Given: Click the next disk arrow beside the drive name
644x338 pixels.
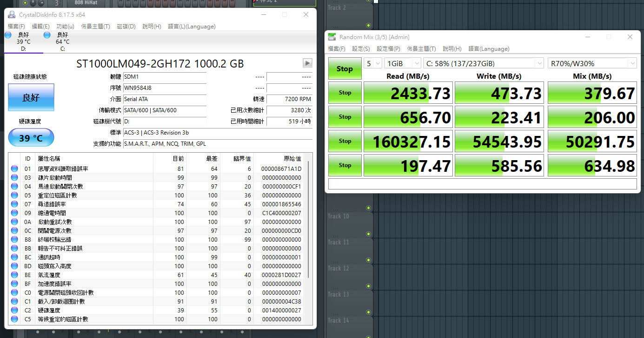Looking at the screenshot, I should click(307, 63).
